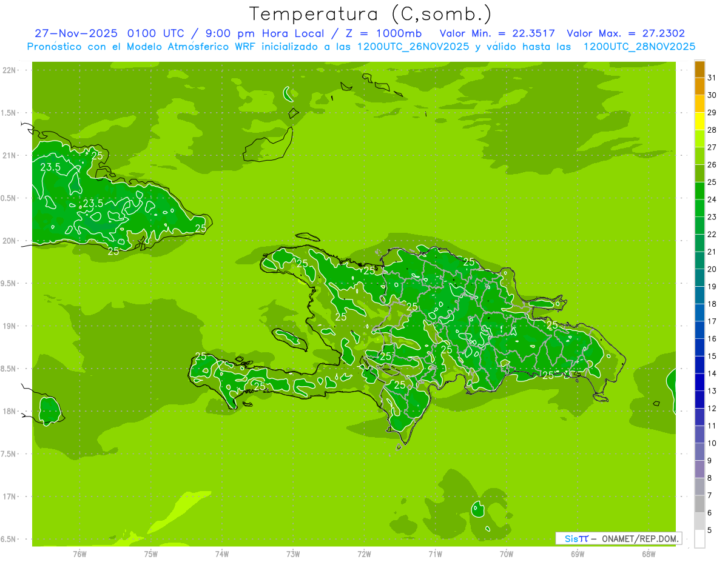Screen dimensions: 728x562
Task: Click the Valor Min. = 22.3517 text
Action: [x=497, y=33]
